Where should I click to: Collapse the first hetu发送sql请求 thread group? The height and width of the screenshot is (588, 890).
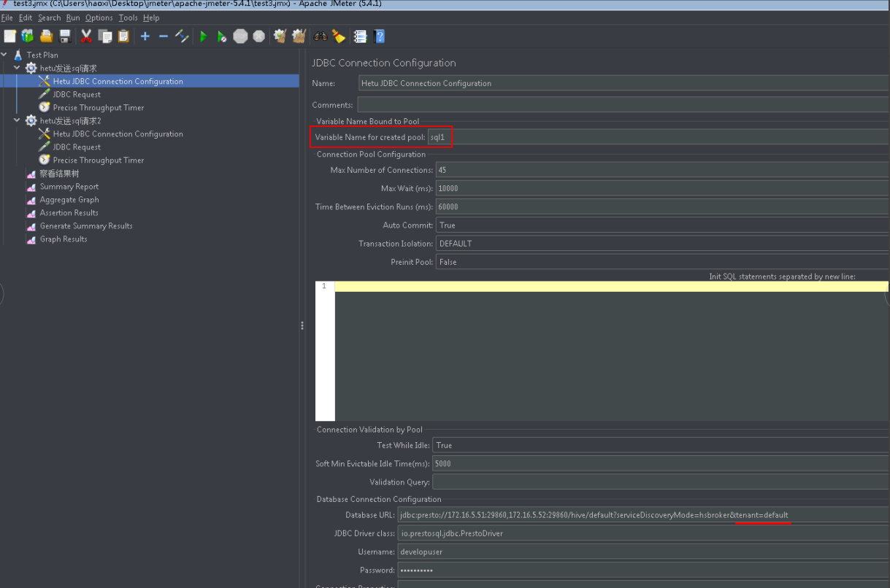pos(18,68)
